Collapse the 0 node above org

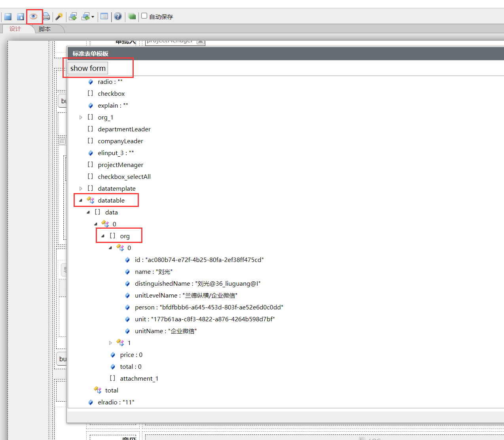[x=96, y=224]
